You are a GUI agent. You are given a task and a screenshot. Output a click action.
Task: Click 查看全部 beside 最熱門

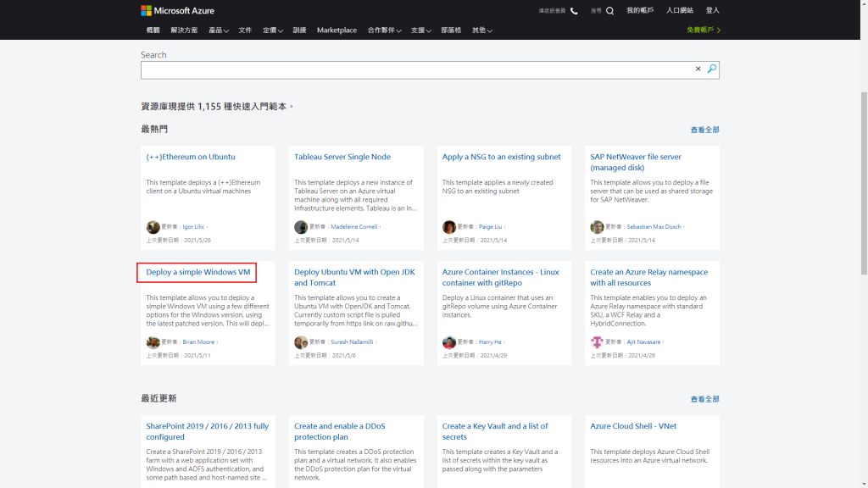click(x=704, y=130)
